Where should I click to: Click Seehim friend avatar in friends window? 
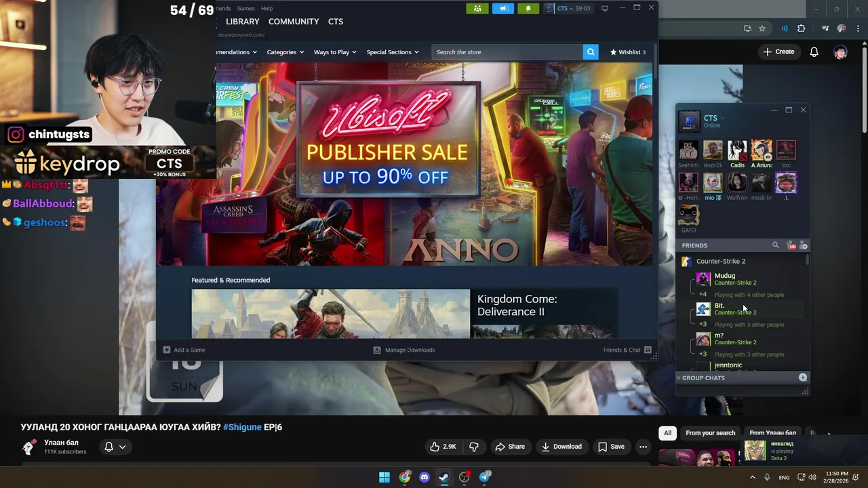coord(688,150)
